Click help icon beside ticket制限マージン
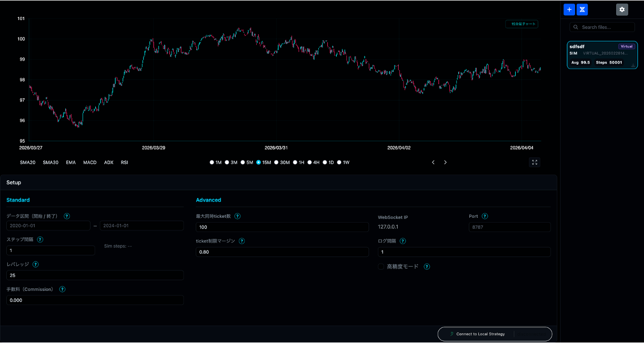This screenshot has height=343, width=644. point(241,241)
